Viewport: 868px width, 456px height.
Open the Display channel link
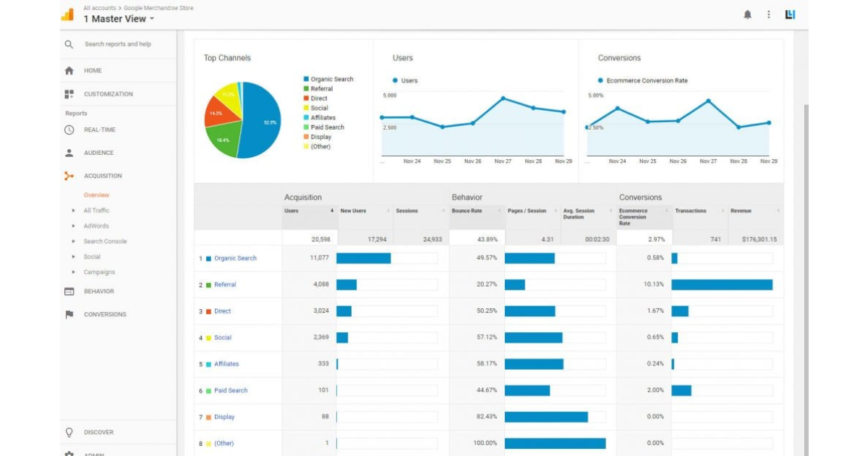[224, 417]
